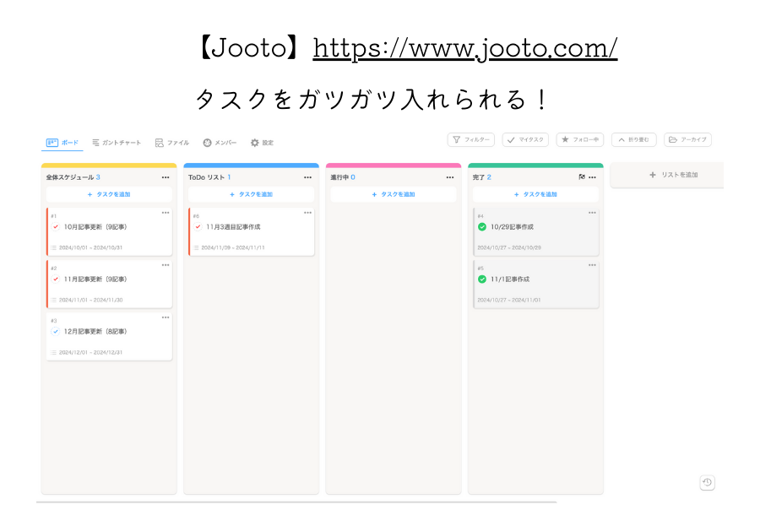Image resolution: width=760 pixels, height=532 pixels.
Task: Open options for the 12月記事更新 card
Action: pos(166,318)
